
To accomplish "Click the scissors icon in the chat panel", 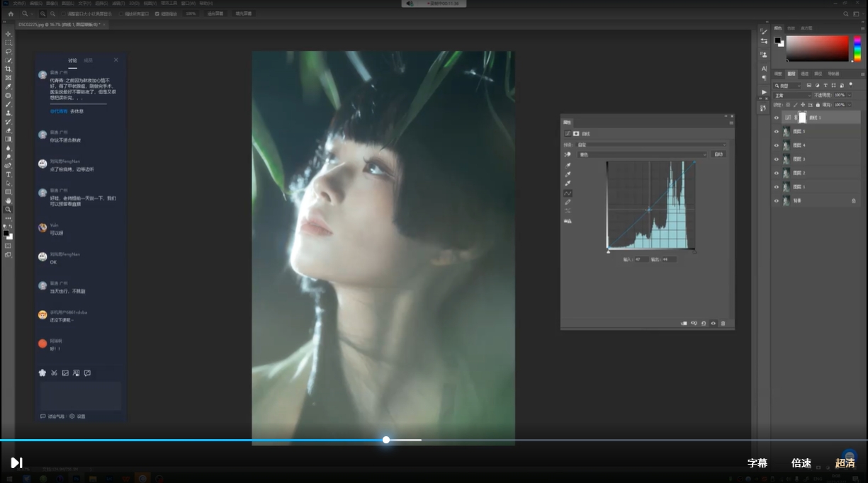I will click(54, 373).
